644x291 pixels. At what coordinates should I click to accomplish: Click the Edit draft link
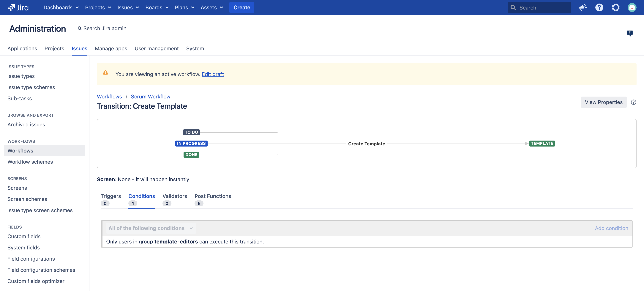pos(212,74)
